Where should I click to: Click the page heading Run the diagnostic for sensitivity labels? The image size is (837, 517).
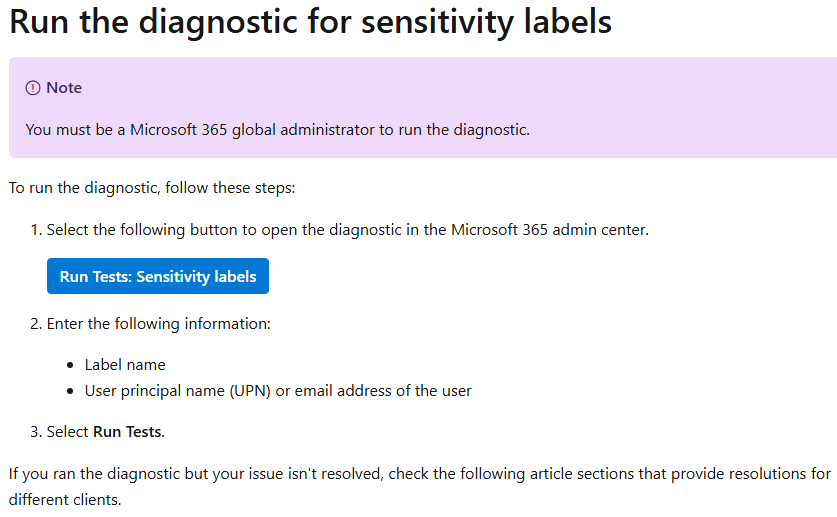pyautogui.click(x=310, y=22)
